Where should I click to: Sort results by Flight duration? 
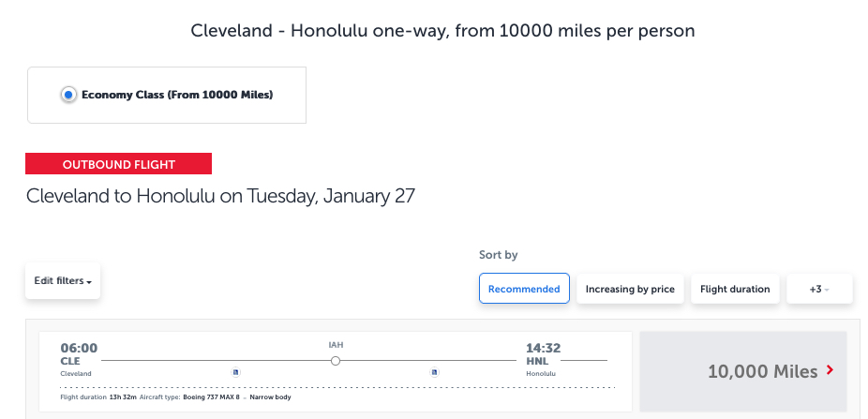click(x=735, y=289)
